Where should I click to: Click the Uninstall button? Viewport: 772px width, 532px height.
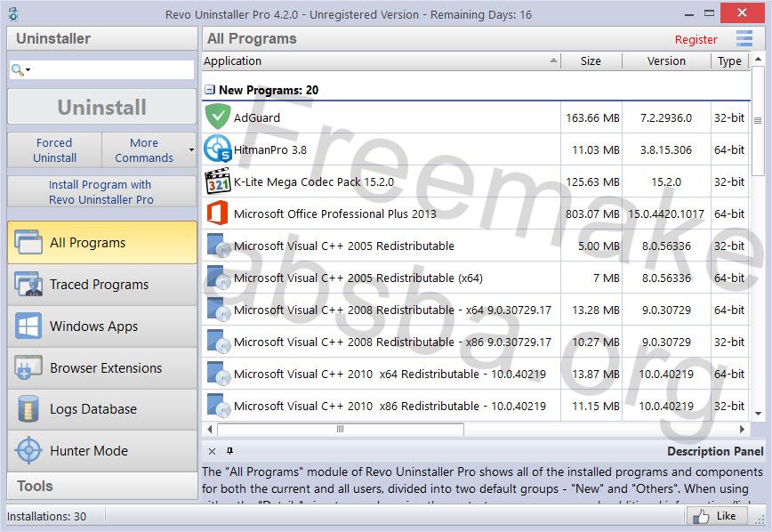102,107
